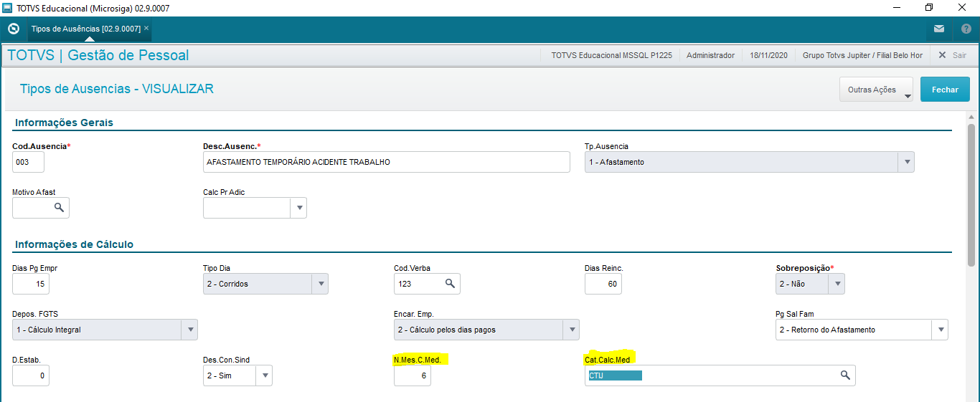980x402 pixels.
Task: Click the Sair X icon
Action: pyautogui.click(x=943, y=55)
